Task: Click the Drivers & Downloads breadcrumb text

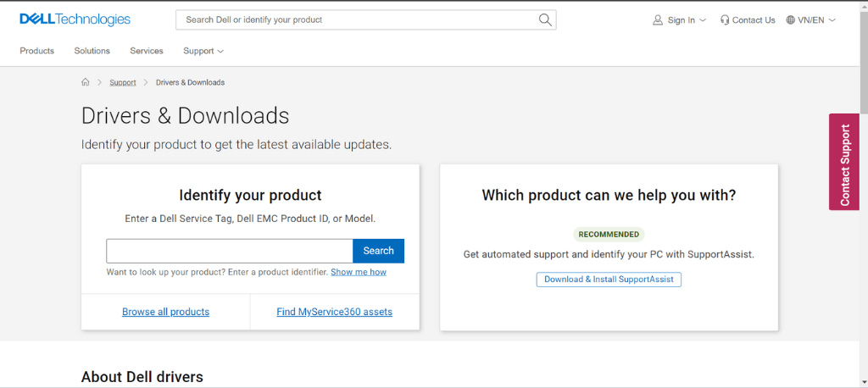Action: click(190, 82)
